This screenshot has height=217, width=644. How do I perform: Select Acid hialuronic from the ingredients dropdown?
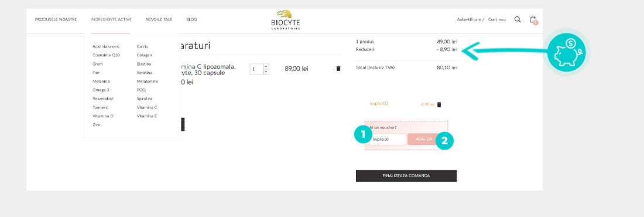coord(107,46)
